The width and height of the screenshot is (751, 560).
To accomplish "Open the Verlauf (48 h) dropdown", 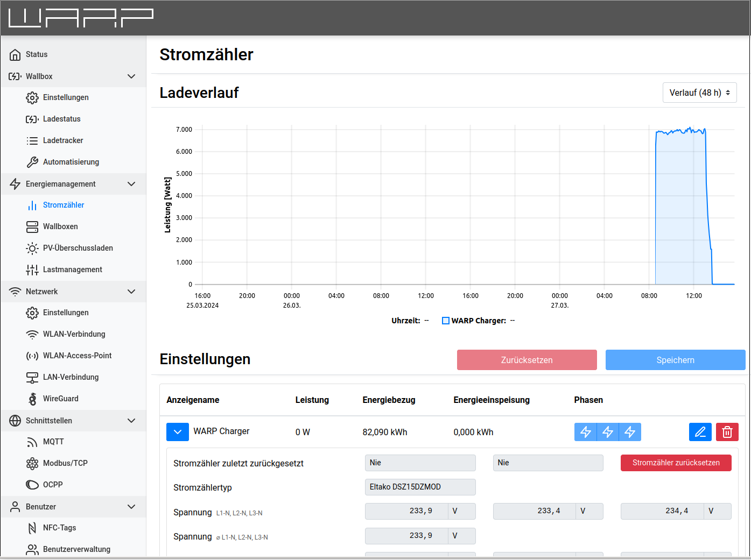I will [699, 93].
